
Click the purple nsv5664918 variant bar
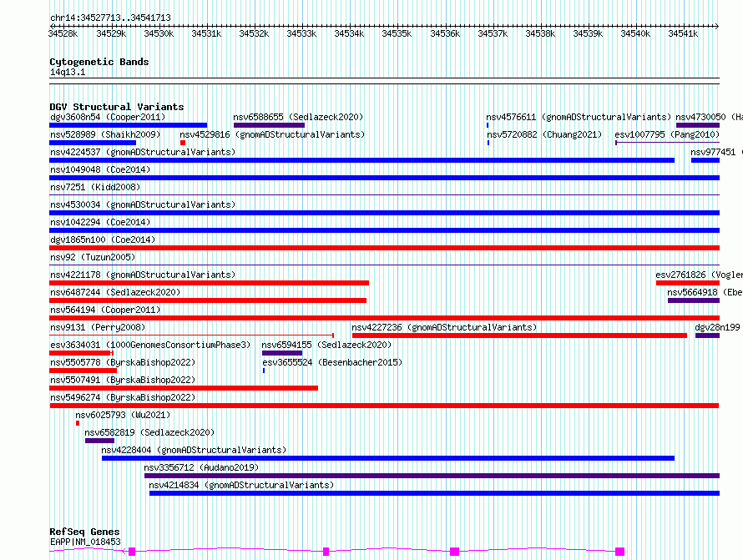694,300
